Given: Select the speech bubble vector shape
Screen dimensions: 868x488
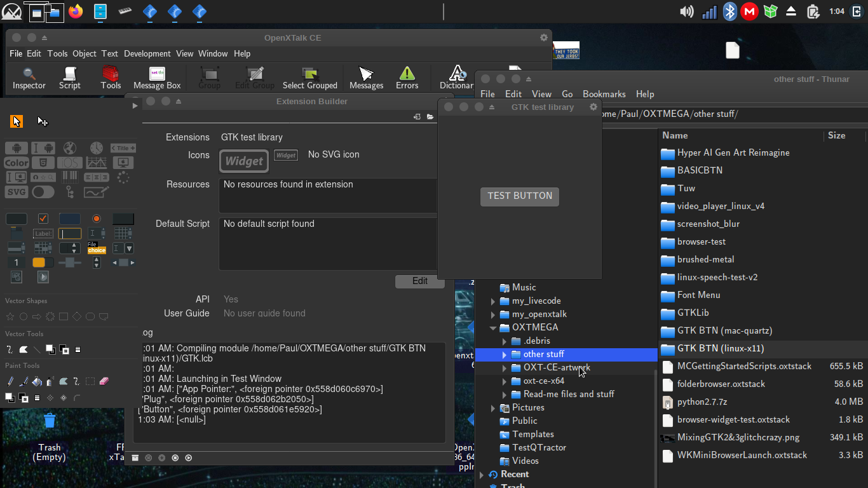Looking at the screenshot, I should (104, 316).
